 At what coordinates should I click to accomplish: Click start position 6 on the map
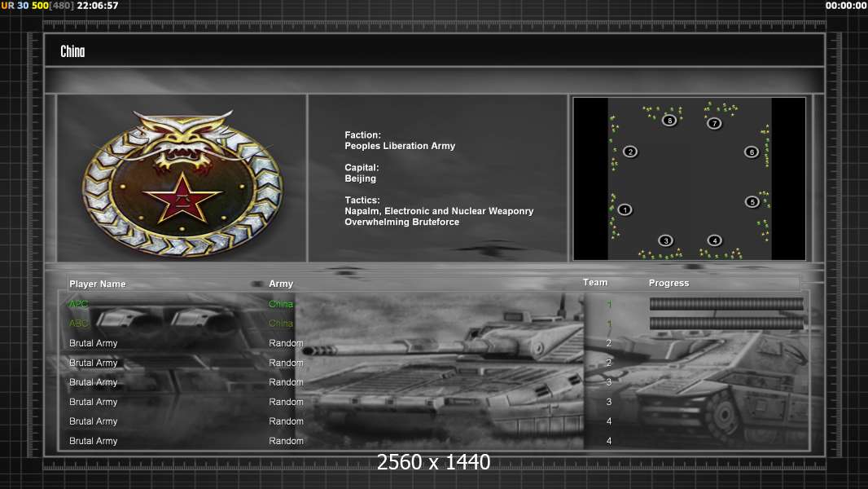pos(752,152)
